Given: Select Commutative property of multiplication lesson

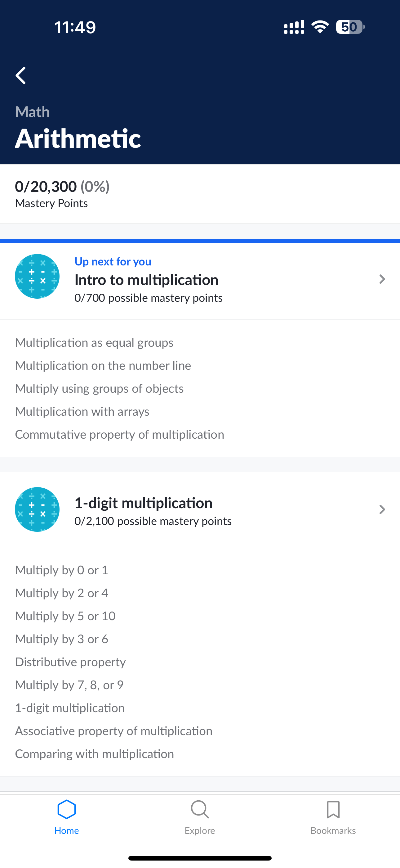Looking at the screenshot, I should 119,434.
